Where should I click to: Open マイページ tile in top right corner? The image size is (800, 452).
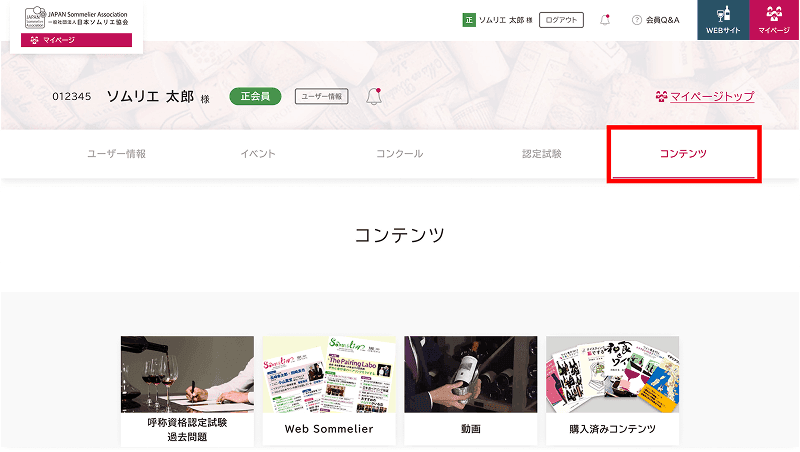pos(774,20)
